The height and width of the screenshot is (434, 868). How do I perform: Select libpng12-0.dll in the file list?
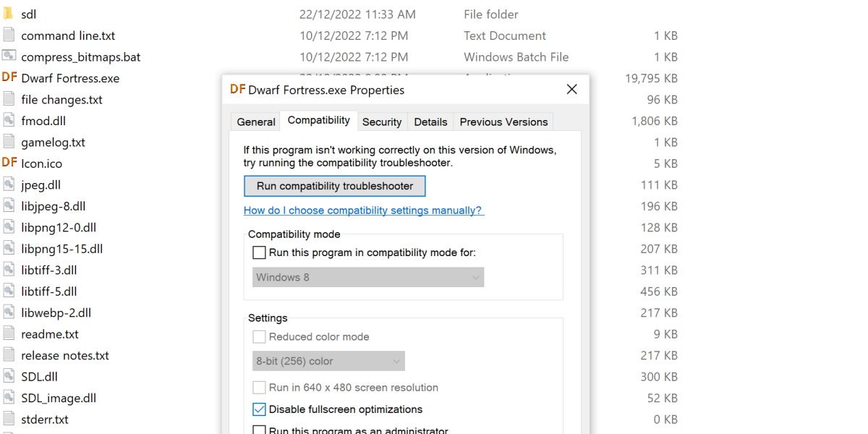[x=59, y=228]
